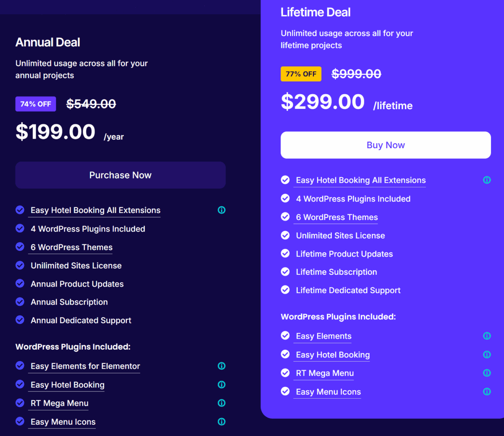Click info icon beside Lifetime Deal Easy Menu Icons
Viewport: 504px width, 436px height.
[487, 392]
